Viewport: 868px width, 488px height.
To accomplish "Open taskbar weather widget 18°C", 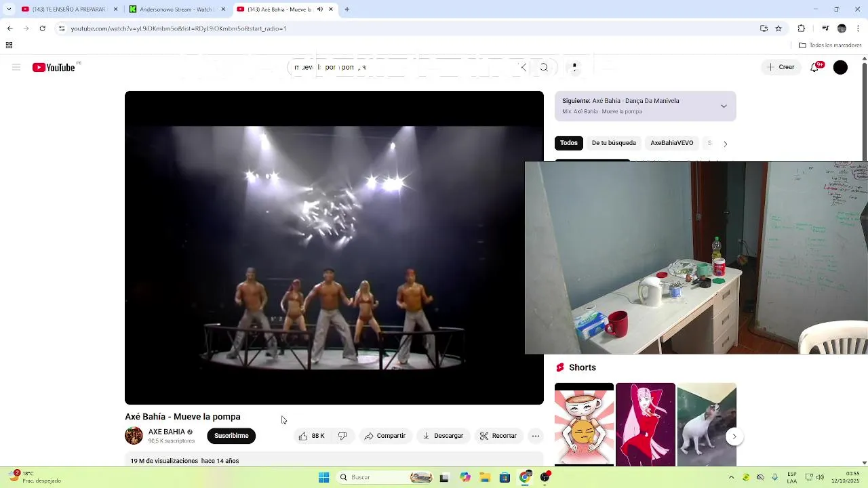I will (34, 477).
